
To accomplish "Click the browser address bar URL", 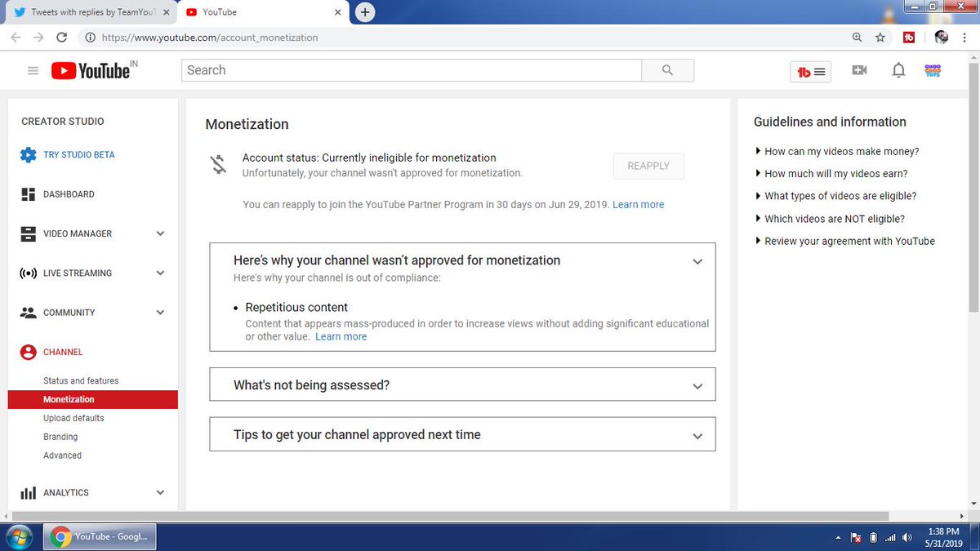I will click(x=210, y=38).
